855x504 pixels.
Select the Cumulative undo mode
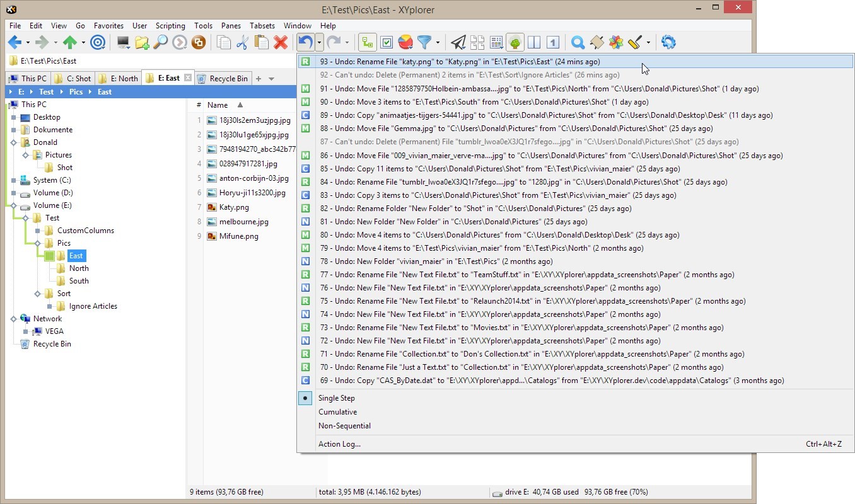click(337, 412)
